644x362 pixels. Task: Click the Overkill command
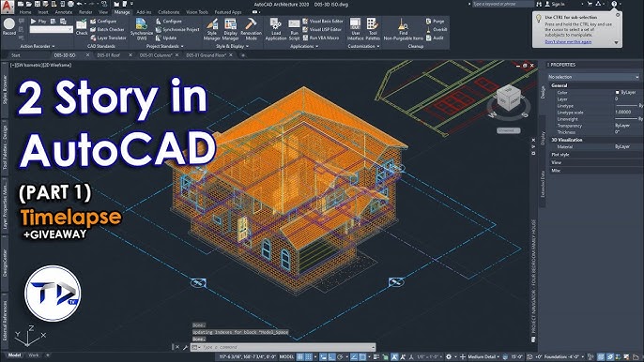pos(437,30)
